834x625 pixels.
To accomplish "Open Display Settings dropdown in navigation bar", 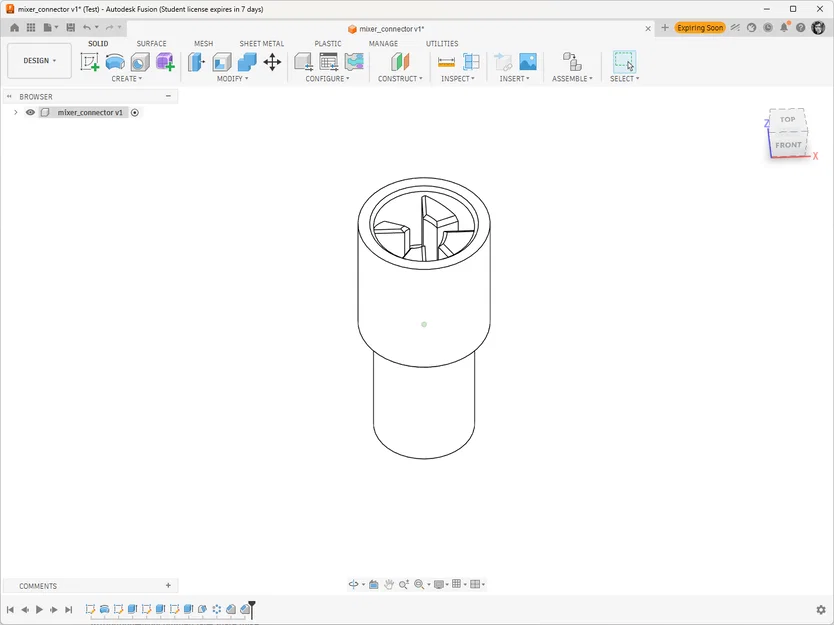I will (441, 585).
